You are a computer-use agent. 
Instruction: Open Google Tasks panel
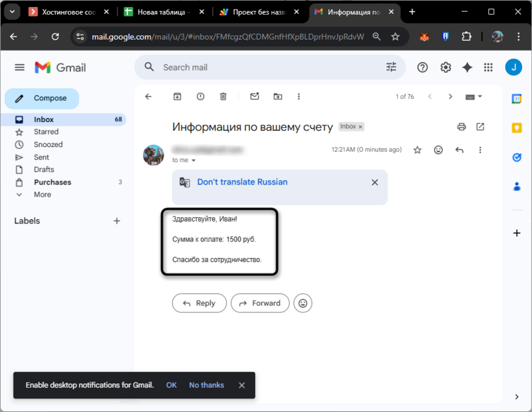(517, 156)
